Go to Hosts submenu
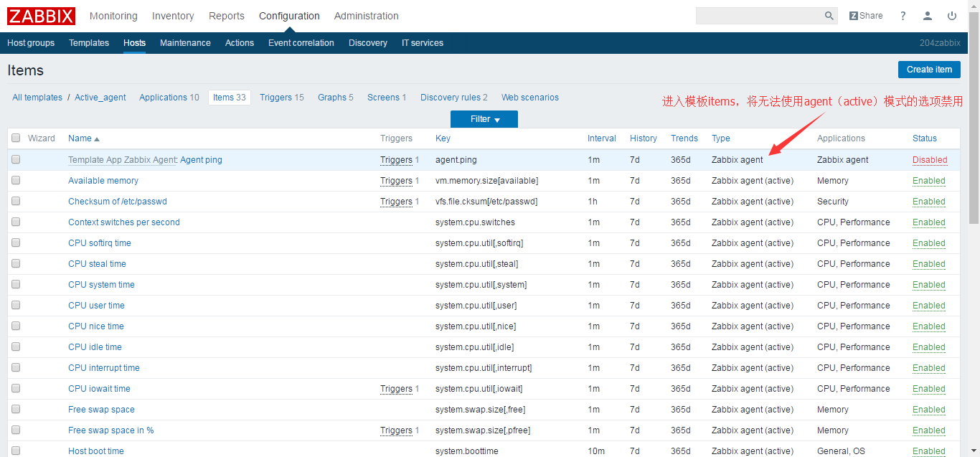980x457 pixels. [134, 43]
